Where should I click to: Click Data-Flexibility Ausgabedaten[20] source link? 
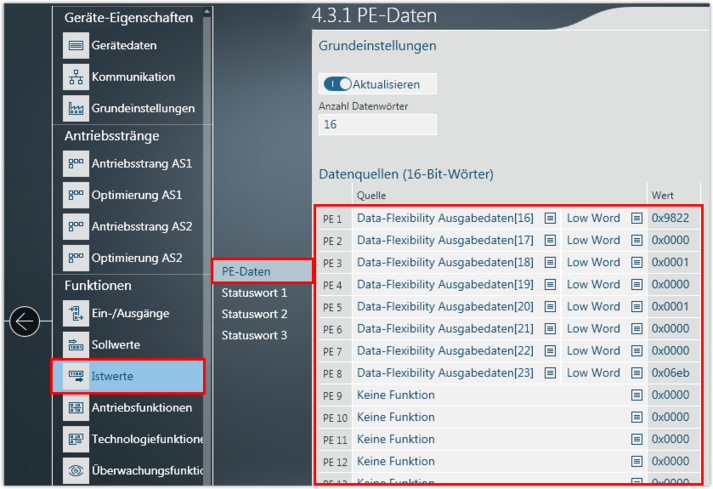coord(445,306)
